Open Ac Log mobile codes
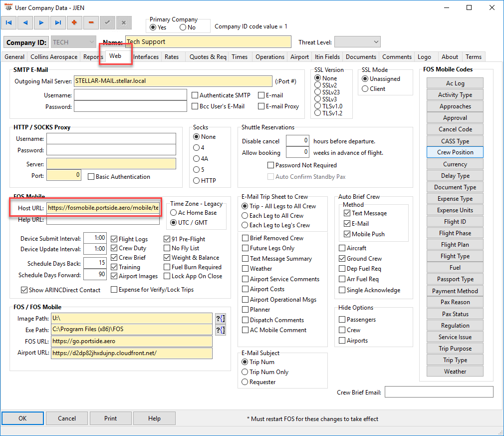 pos(455,83)
